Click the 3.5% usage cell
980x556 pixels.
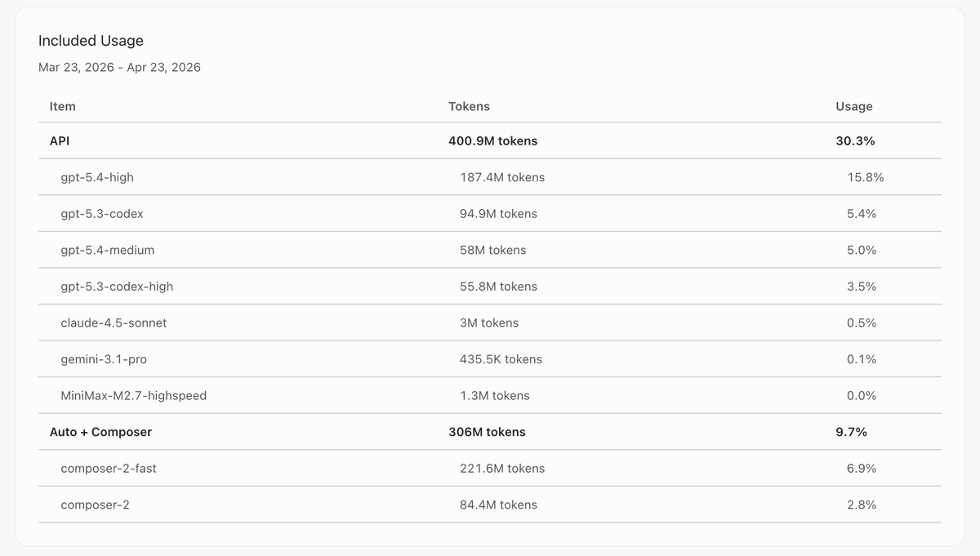click(x=862, y=287)
